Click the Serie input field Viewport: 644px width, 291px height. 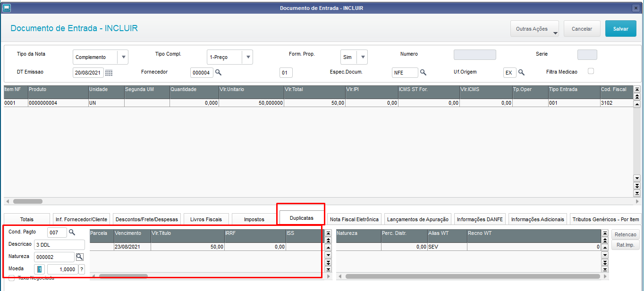pos(587,55)
